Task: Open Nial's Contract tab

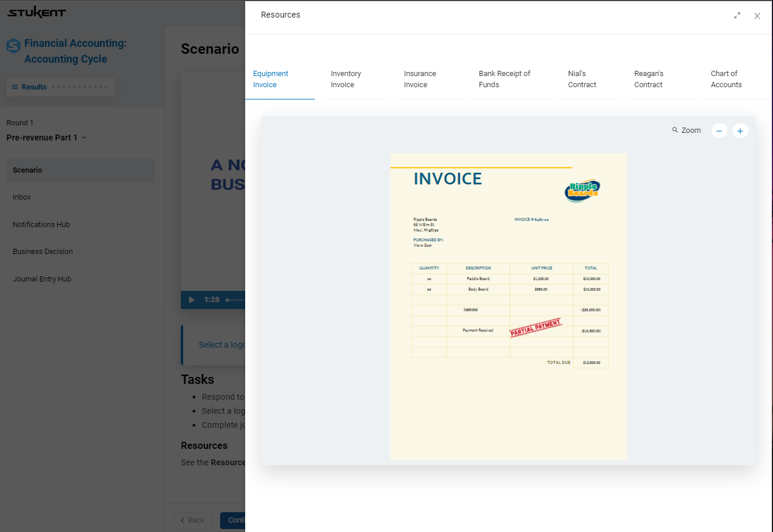Action: click(x=589, y=79)
